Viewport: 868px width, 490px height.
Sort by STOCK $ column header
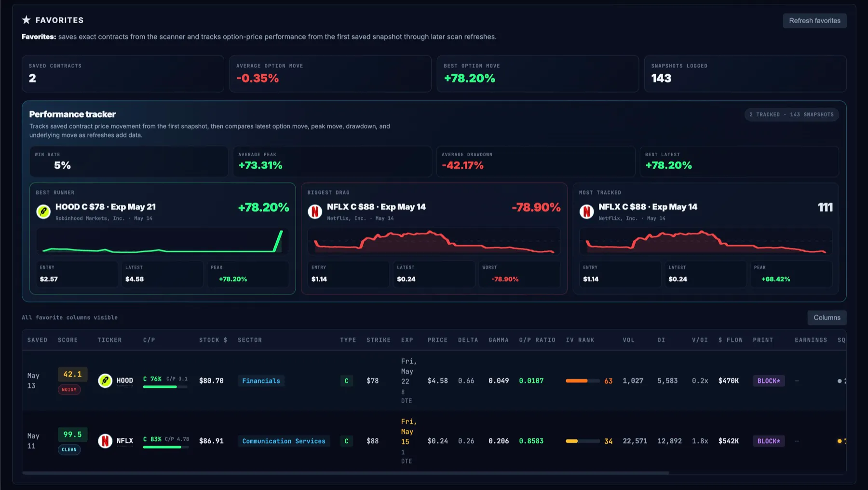click(213, 340)
